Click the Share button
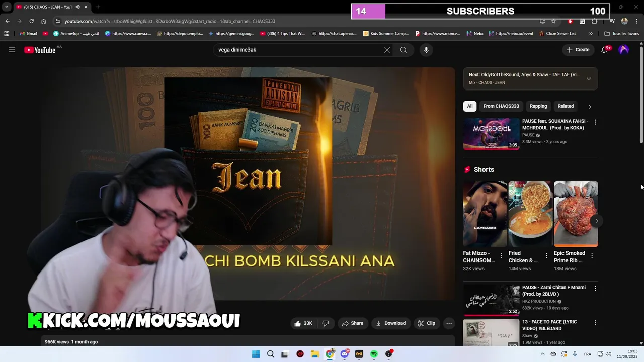Image resolution: width=644 pixels, height=362 pixels. [352, 323]
